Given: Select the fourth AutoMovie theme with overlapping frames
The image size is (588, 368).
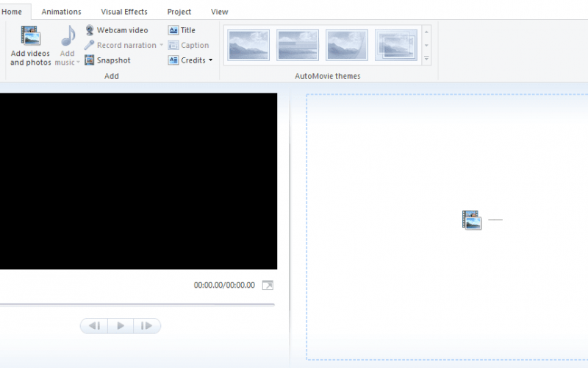Looking at the screenshot, I should (x=396, y=45).
